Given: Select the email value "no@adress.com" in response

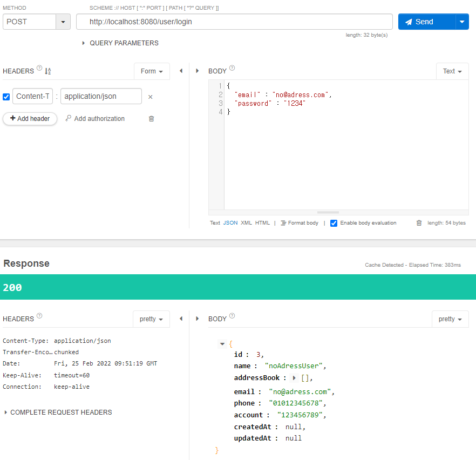Looking at the screenshot, I should click(x=300, y=391).
